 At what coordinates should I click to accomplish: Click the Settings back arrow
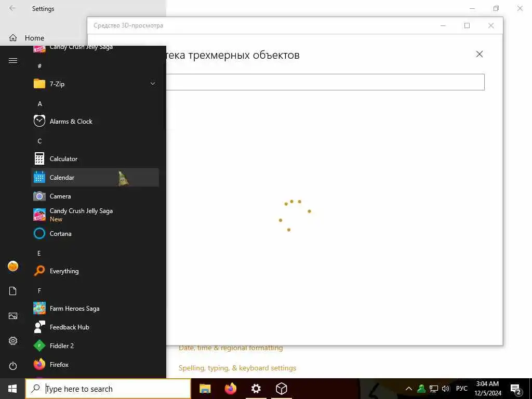tap(12, 8)
